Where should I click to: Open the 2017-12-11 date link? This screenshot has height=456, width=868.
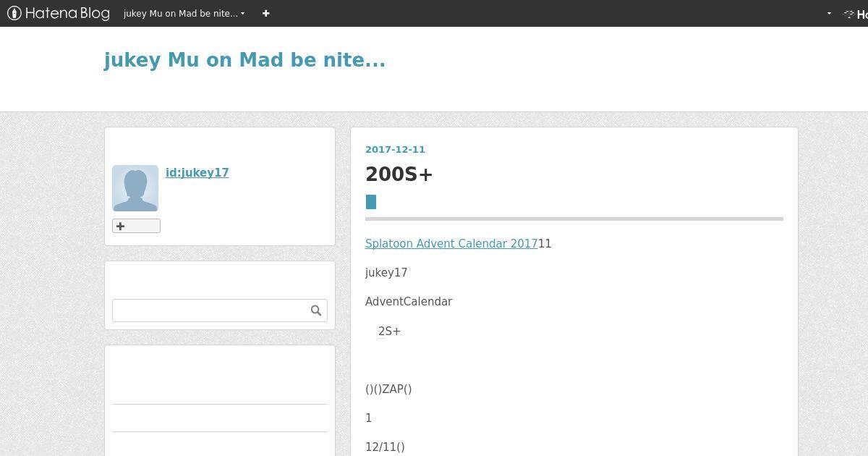pyautogui.click(x=395, y=150)
